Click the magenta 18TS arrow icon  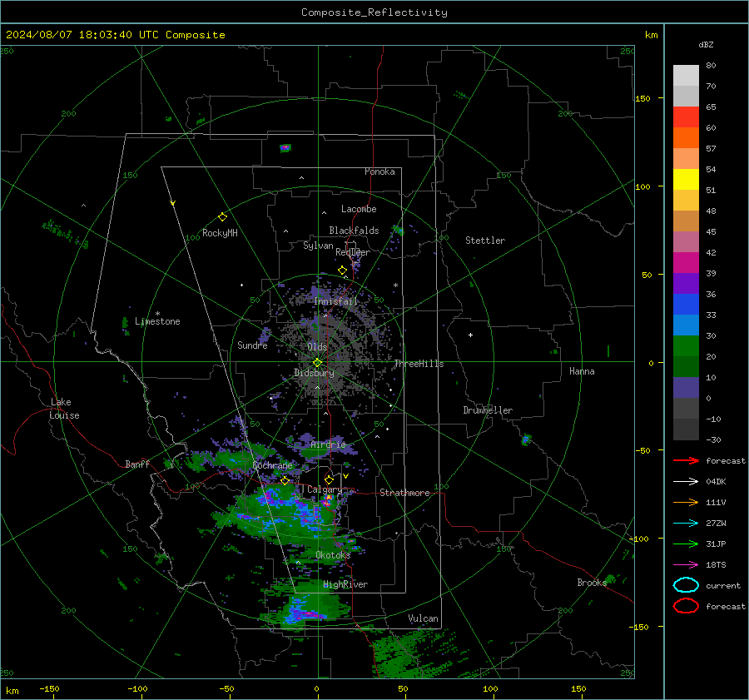686,565
